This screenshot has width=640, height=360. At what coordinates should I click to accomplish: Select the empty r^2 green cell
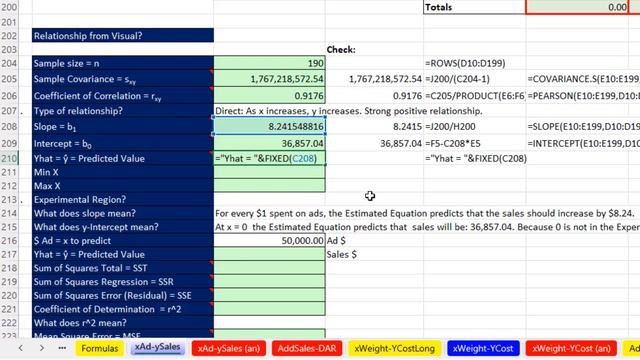[x=269, y=309]
